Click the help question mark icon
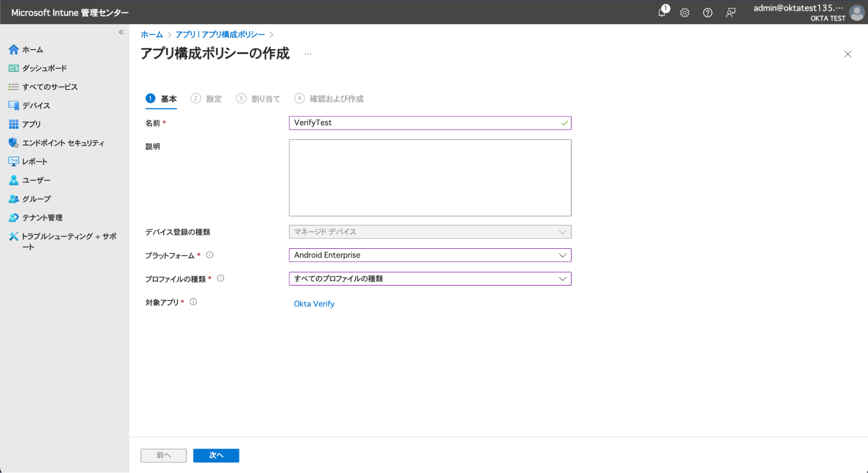Viewport: 868px width, 473px height. pos(707,13)
